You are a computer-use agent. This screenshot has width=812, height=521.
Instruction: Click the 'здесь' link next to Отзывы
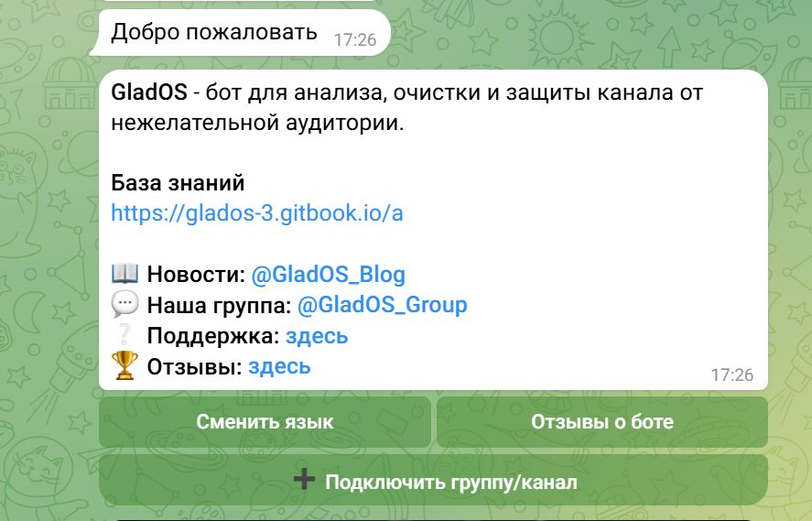point(279,366)
